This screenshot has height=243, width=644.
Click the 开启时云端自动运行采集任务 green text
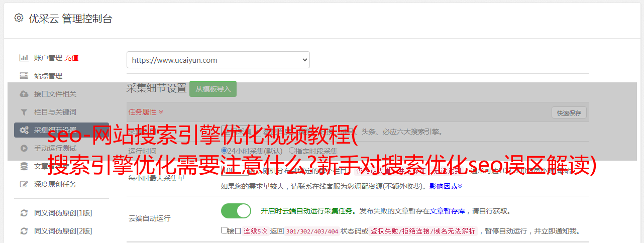click(x=307, y=211)
